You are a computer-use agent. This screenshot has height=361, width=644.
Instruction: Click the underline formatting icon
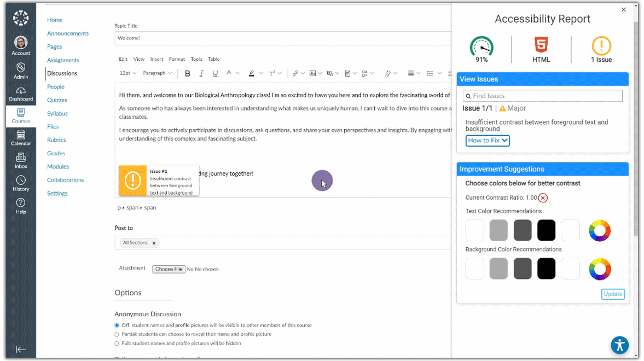point(215,73)
